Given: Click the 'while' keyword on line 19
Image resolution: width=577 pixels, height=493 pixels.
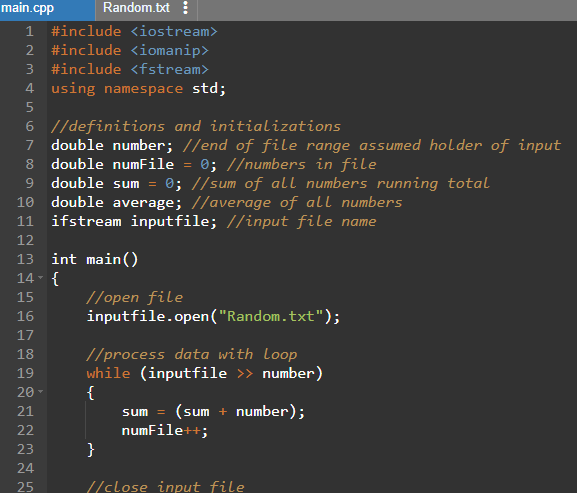Looking at the screenshot, I should coord(108,373).
